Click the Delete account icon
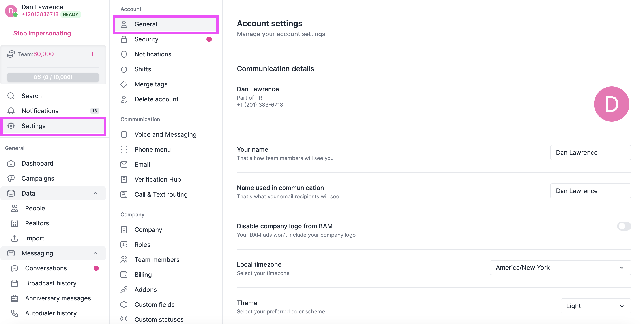The image size is (644, 324). (x=124, y=99)
